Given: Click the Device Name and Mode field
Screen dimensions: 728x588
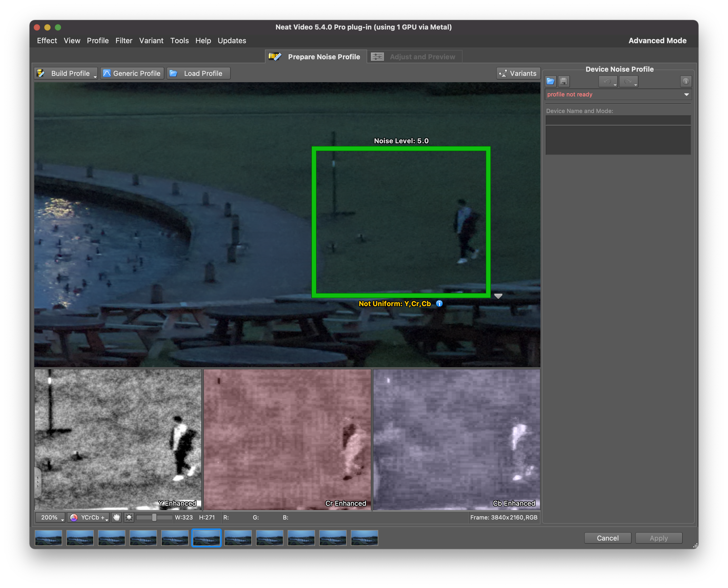Looking at the screenshot, I should (618, 120).
